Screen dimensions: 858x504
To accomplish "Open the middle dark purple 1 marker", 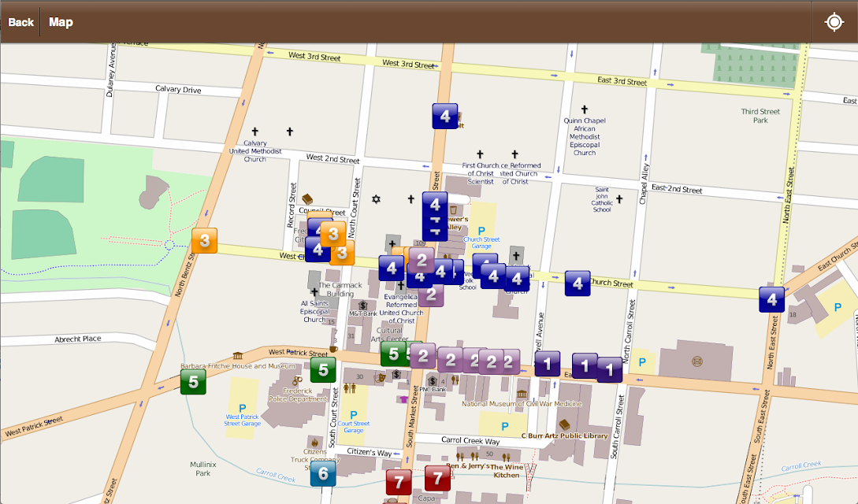I will [584, 365].
